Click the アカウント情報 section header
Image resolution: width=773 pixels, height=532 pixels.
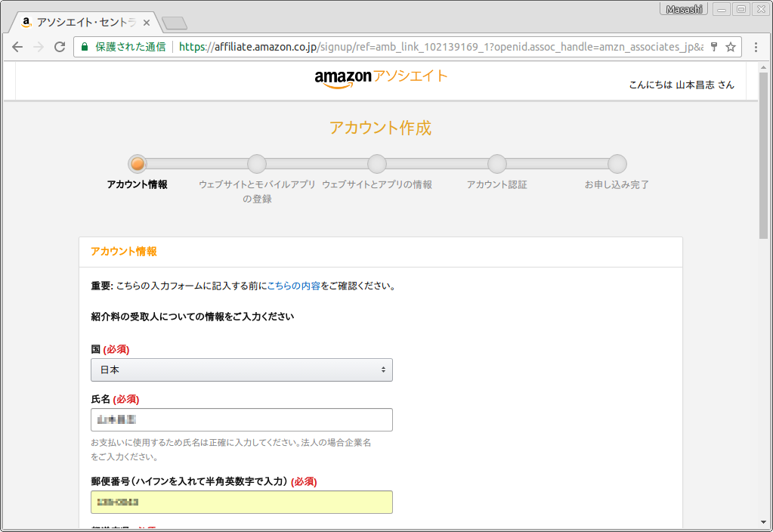tap(124, 252)
